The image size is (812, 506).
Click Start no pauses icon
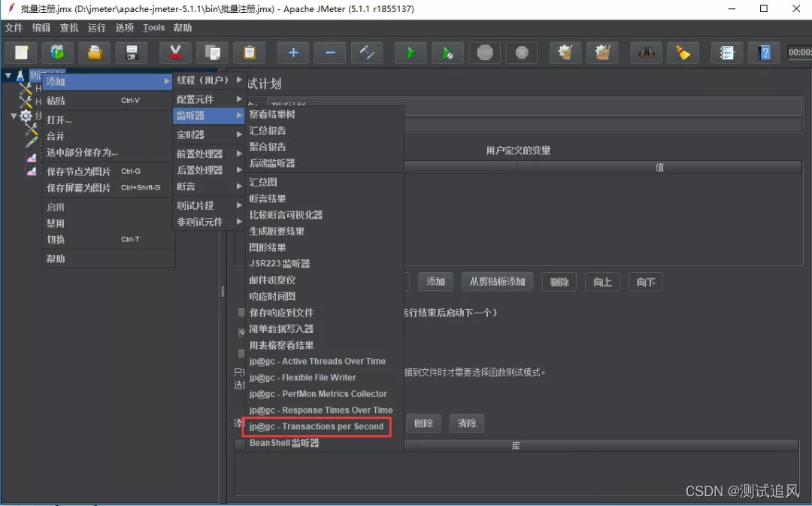click(x=448, y=53)
